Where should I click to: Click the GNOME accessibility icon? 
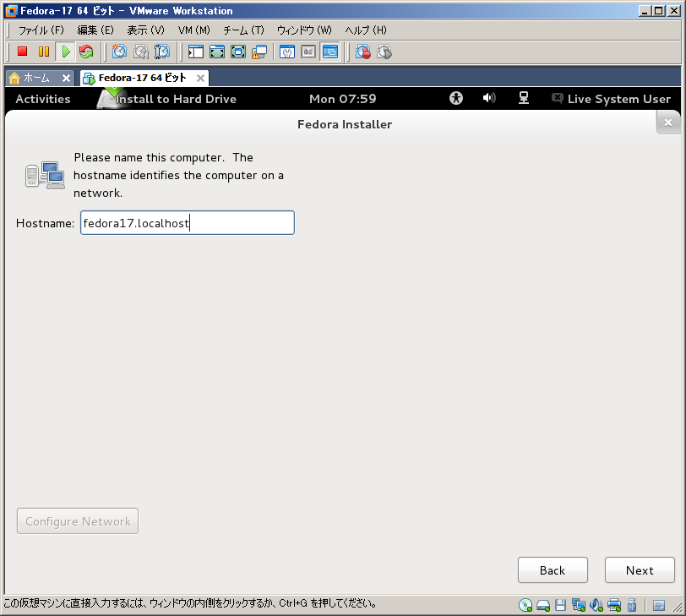tap(456, 98)
